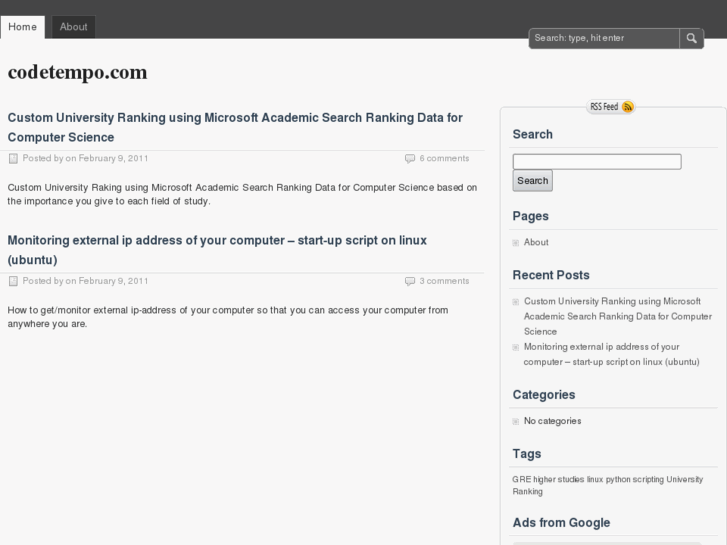
Task: Click the Recent Posts heading
Action: (x=551, y=275)
